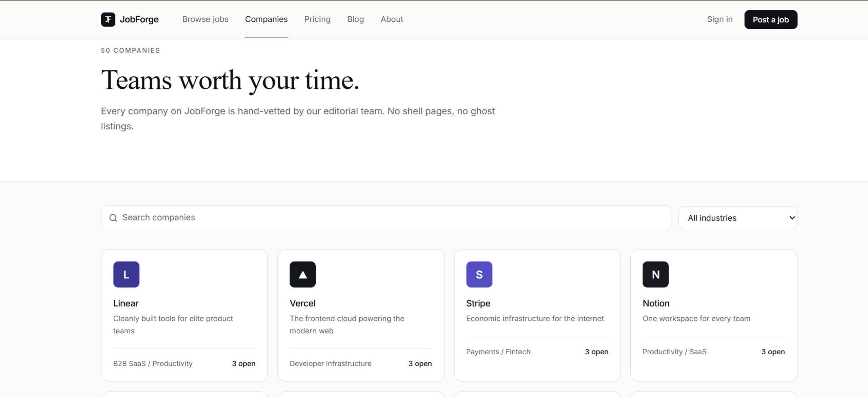Click Stripe's economic infrastructure description
The image size is (868, 398).
tap(535, 318)
